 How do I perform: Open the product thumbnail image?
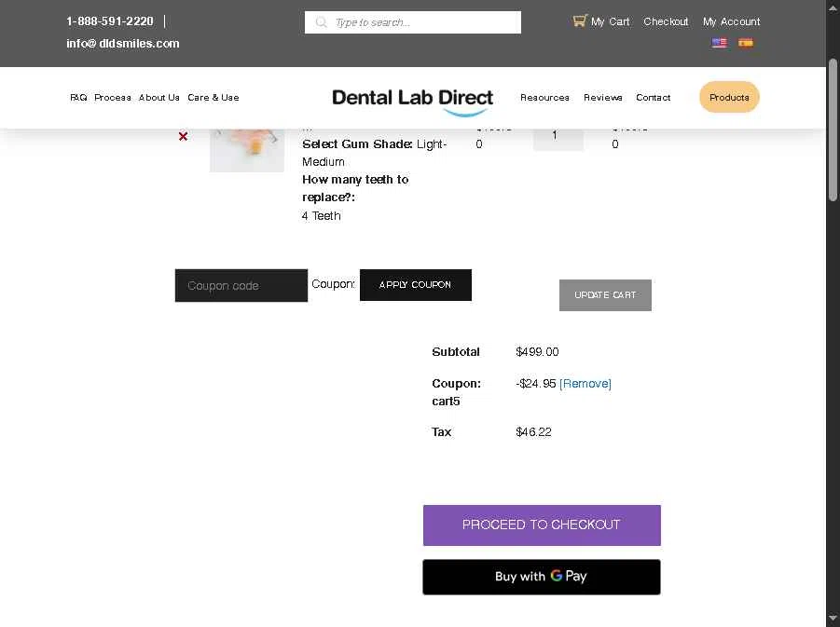[x=247, y=150]
